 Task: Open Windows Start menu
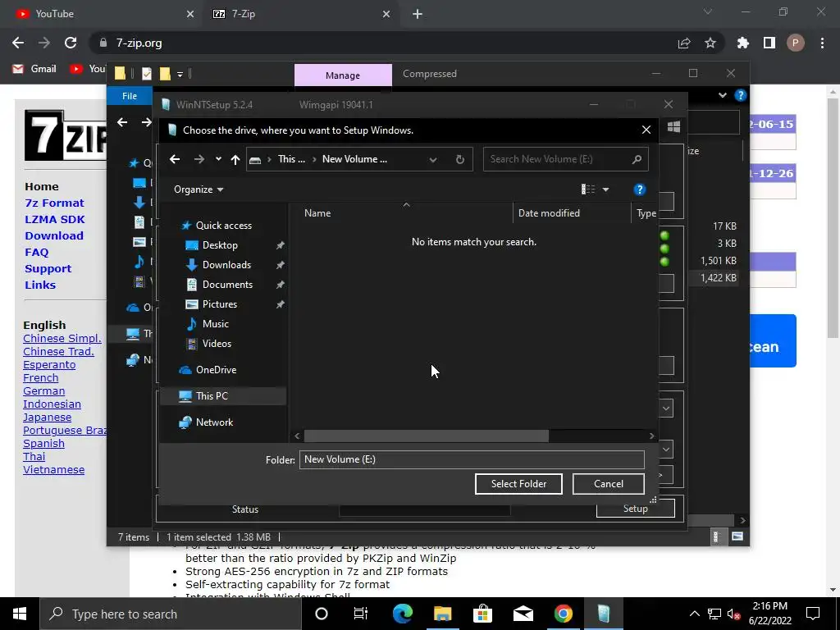click(20, 614)
